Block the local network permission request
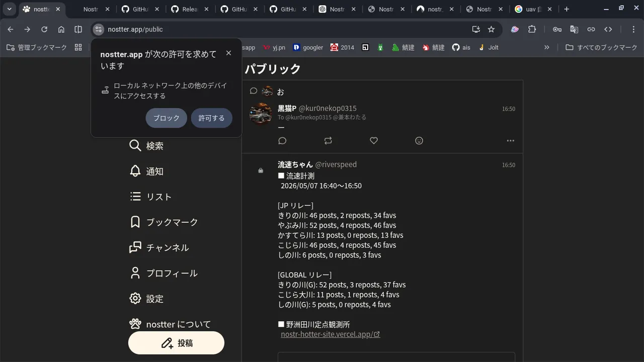Image resolution: width=644 pixels, height=362 pixels. coord(166,118)
